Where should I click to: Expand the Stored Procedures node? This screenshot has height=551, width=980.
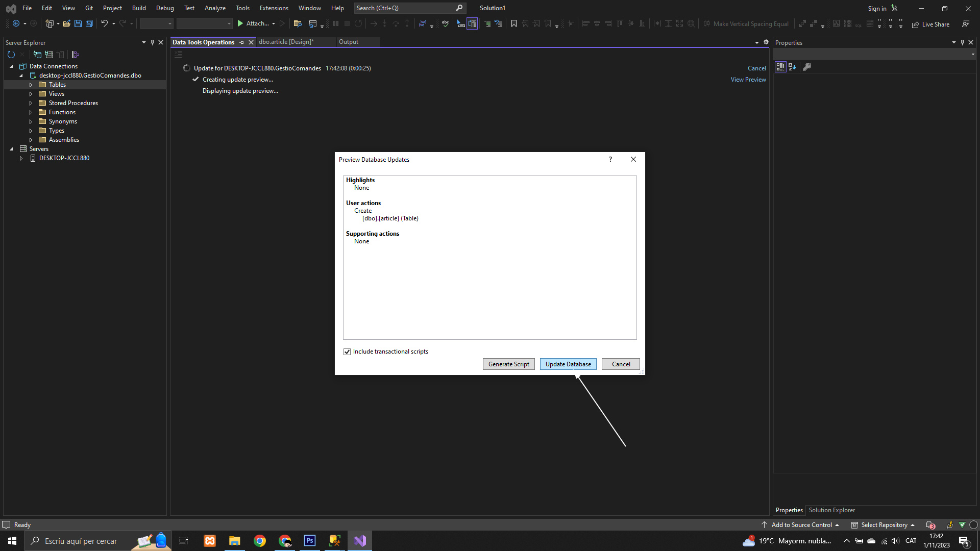coord(31,103)
